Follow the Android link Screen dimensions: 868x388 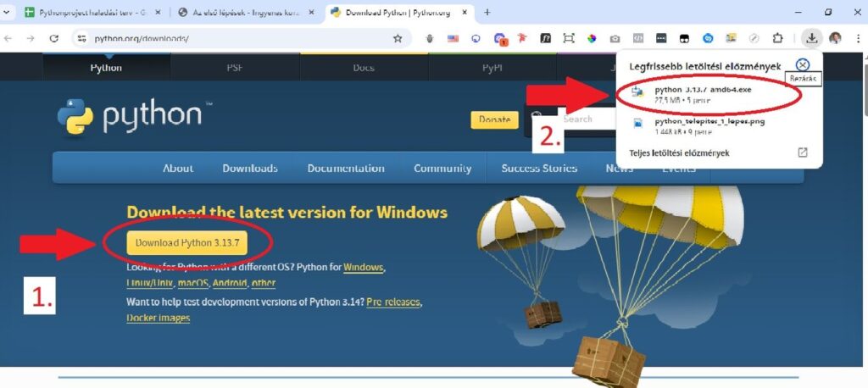pyautogui.click(x=230, y=284)
